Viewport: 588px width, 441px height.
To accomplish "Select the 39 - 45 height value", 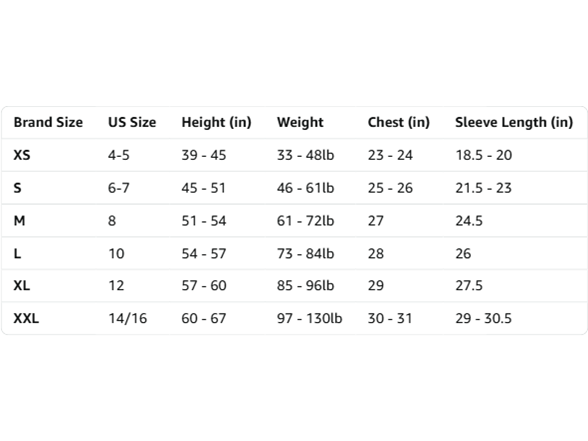I will 204,155.
